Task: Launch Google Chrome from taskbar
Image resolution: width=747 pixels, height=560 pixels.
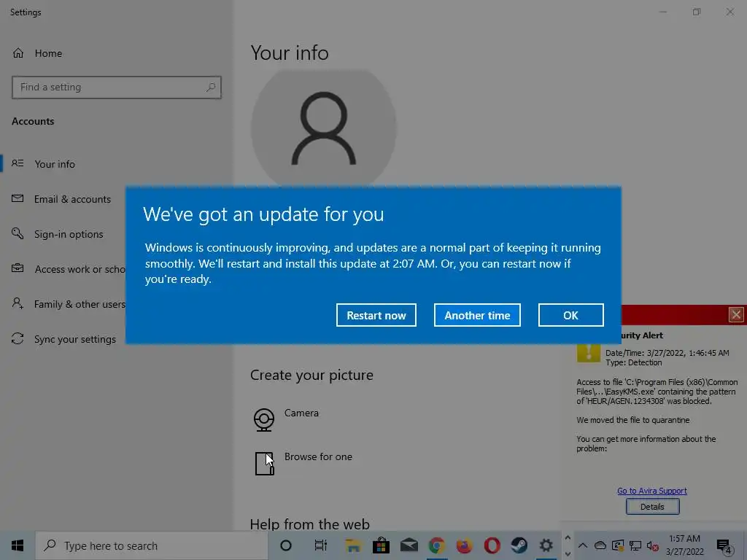Action: (x=436, y=545)
